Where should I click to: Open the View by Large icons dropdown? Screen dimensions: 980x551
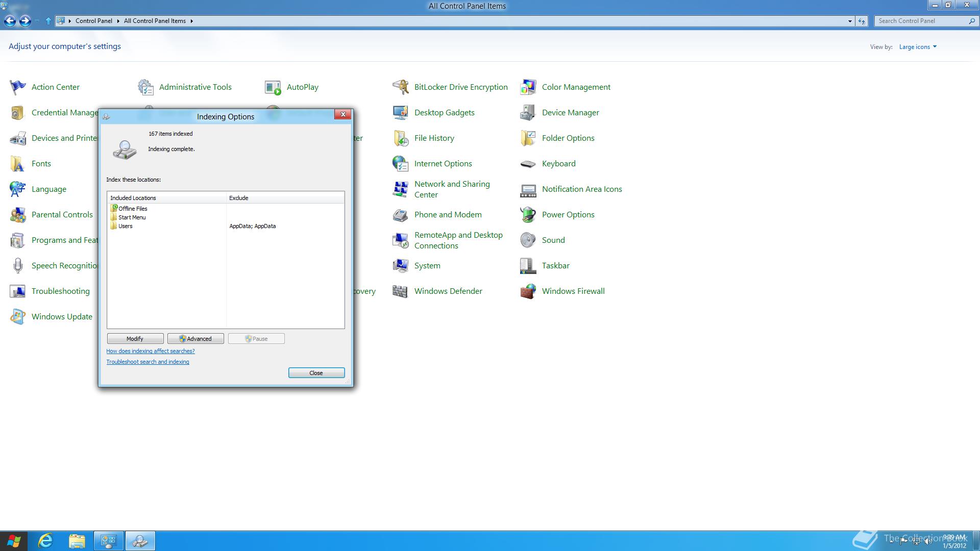[918, 47]
